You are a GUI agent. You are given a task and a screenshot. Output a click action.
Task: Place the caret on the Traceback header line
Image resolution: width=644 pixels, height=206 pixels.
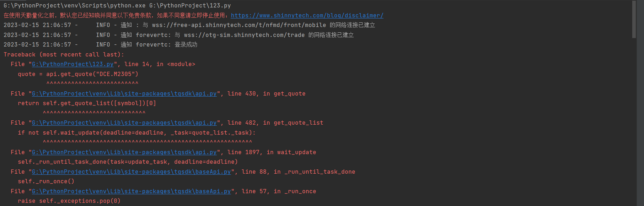[64, 54]
